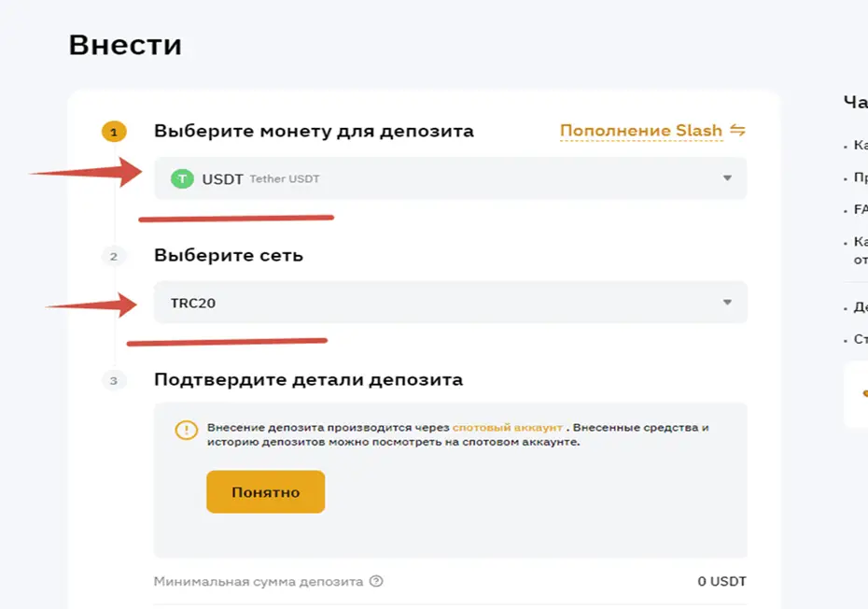Select the first question in the sidebar list
Screen dimensions: 868x609
(x=854, y=147)
